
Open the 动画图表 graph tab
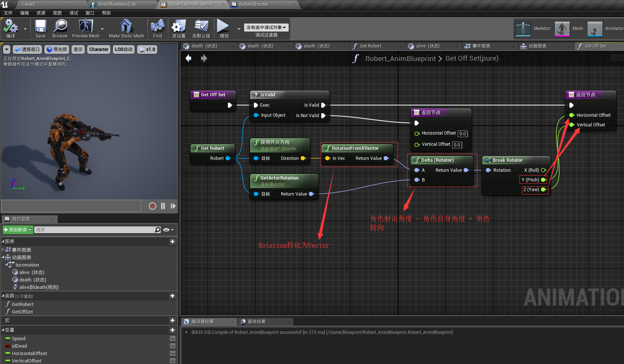(x=537, y=46)
